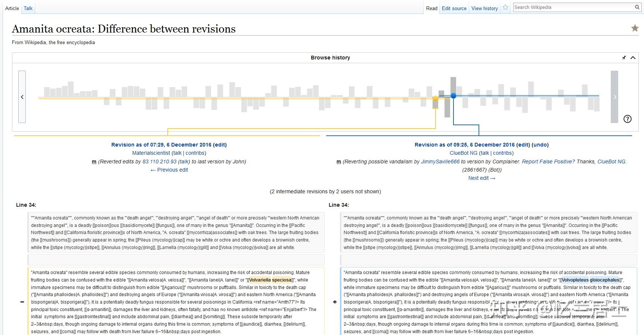Screen dimensions: 644x335
Task: Click the watchlist star icon
Action: coord(505,7)
